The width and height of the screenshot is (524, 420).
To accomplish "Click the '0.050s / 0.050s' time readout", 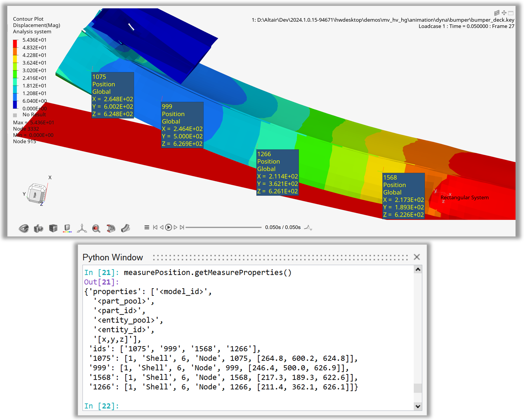I will (283, 227).
